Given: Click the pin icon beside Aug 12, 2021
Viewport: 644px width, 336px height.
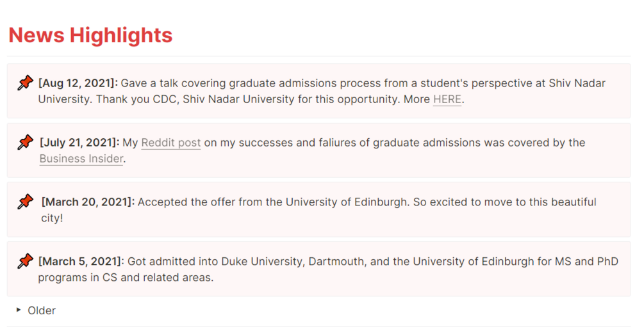Looking at the screenshot, I should tap(25, 83).
